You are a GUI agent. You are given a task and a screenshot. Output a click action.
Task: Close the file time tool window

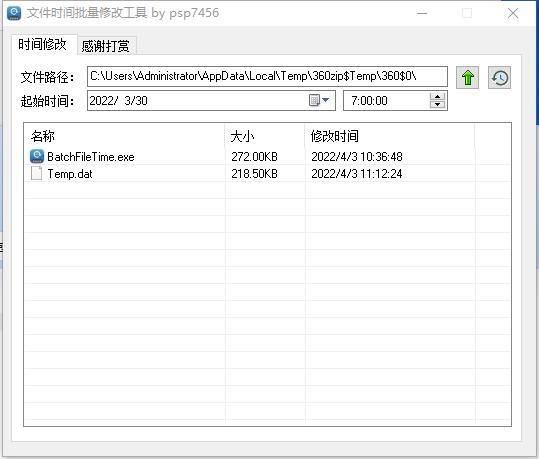(513, 13)
